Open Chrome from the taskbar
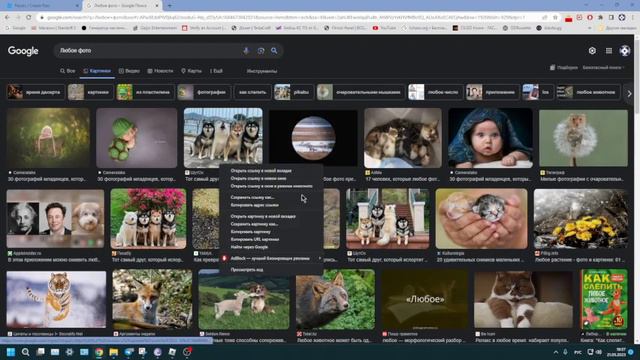 (99, 352)
